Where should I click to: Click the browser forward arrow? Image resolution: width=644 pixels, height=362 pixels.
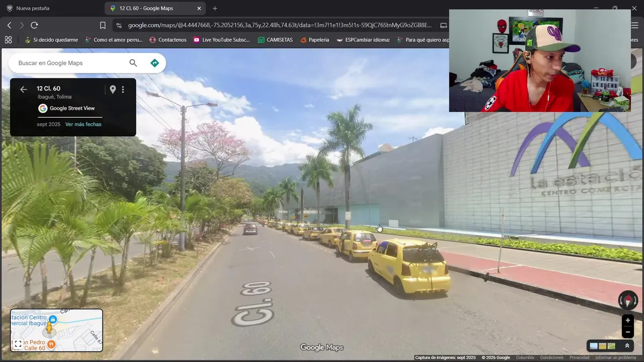pyautogui.click(x=22, y=25)
